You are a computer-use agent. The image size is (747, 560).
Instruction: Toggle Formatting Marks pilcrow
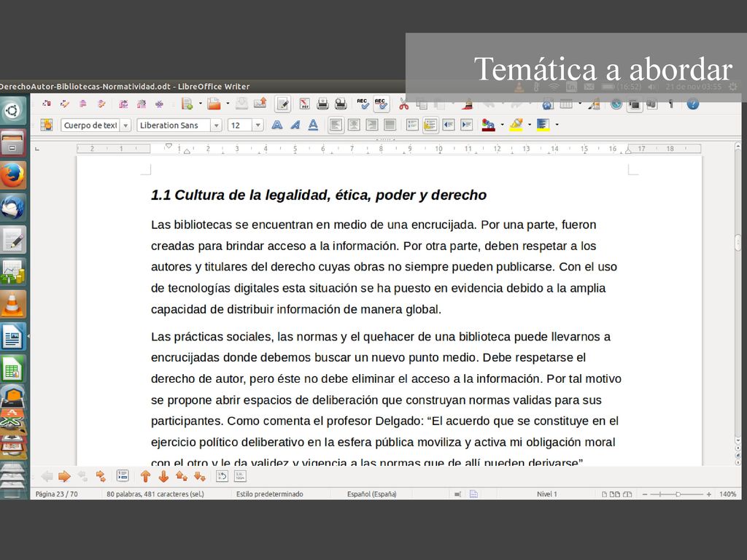(x=671, y=104)
